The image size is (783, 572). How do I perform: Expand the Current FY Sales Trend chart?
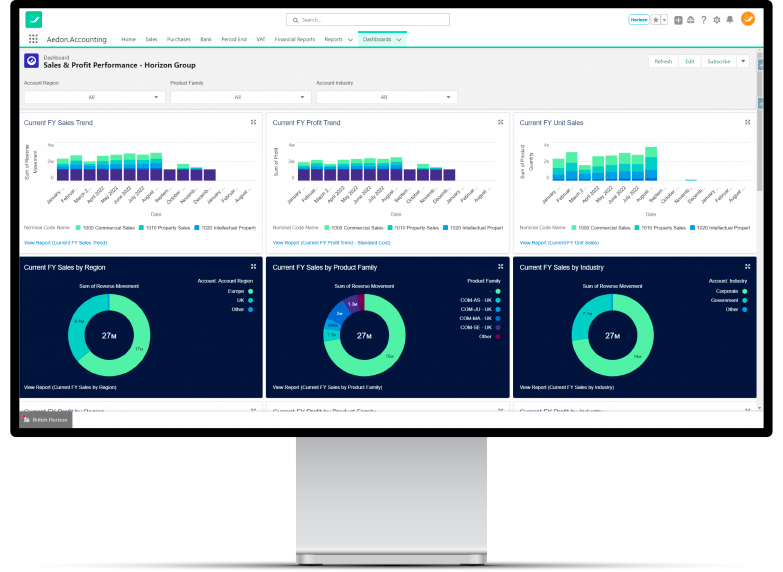click(x=253, y=122)
